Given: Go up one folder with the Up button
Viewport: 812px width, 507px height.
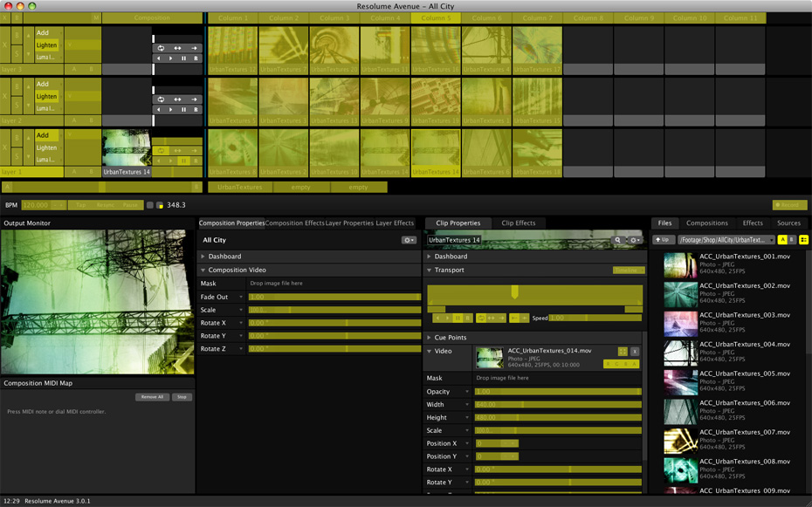Looking at the screenshot, I should click(x=663, y=240).
